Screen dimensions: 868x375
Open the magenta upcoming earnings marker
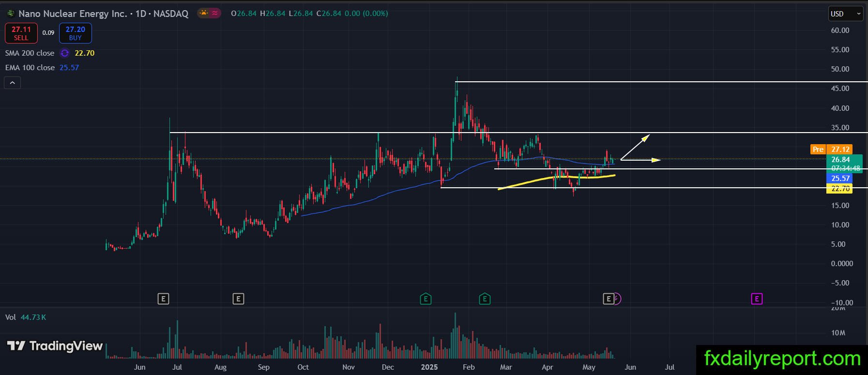point(757,299)
